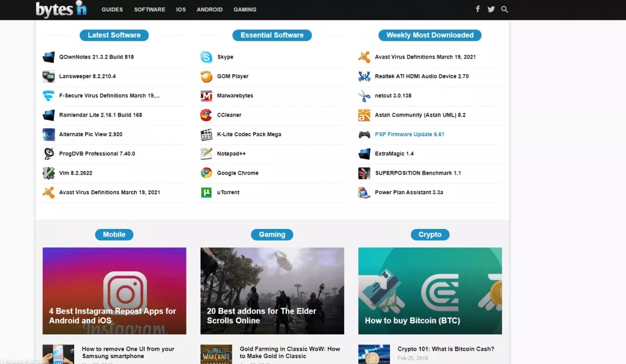Click the Mobile category button
The height and width of the screenshot is (364, 626).
[x=114, y=235]
